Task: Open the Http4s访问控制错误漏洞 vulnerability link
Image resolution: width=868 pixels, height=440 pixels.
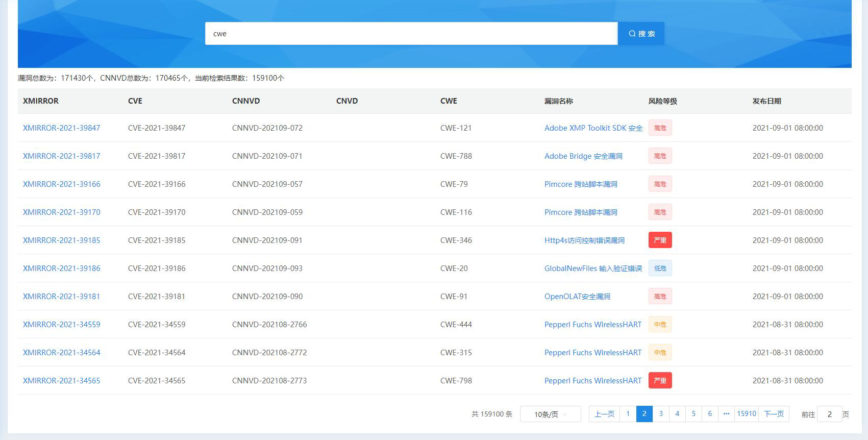Action: coord(584,240)
